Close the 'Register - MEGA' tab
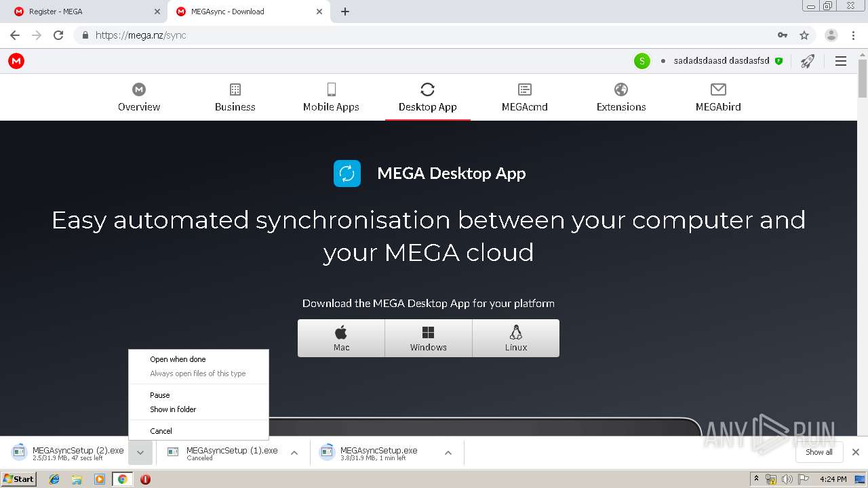The width and height of the screenshot is (868, 488). (157, 12)
